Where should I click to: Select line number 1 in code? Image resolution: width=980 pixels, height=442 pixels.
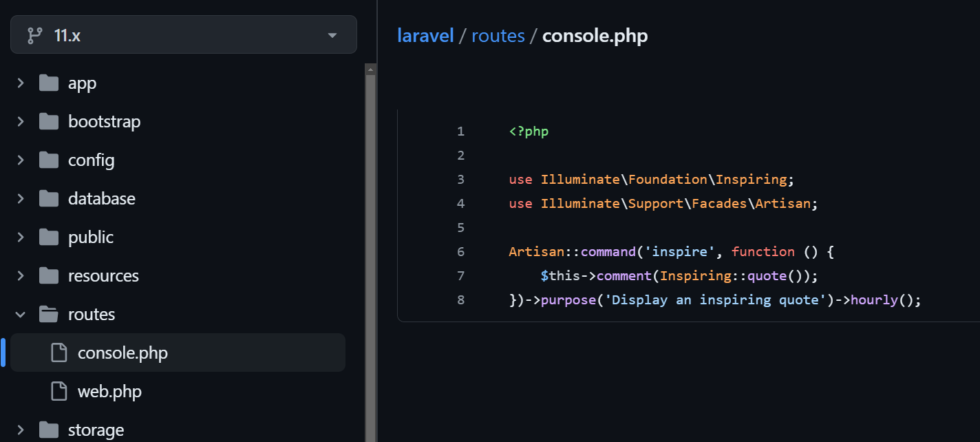point(460,131)
